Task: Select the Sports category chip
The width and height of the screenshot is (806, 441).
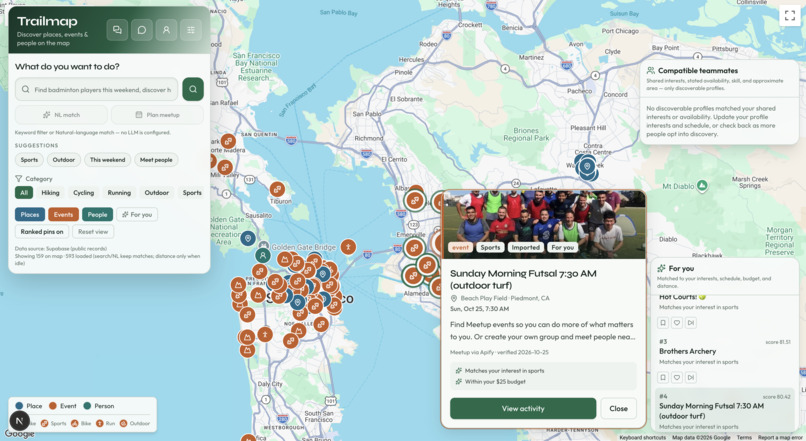Action: [192, 193]
